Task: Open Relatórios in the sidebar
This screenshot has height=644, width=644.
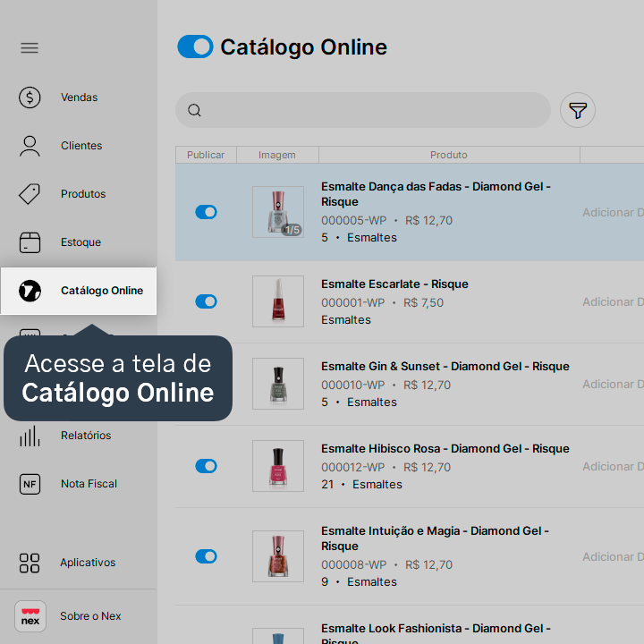Action: (86, 436)
